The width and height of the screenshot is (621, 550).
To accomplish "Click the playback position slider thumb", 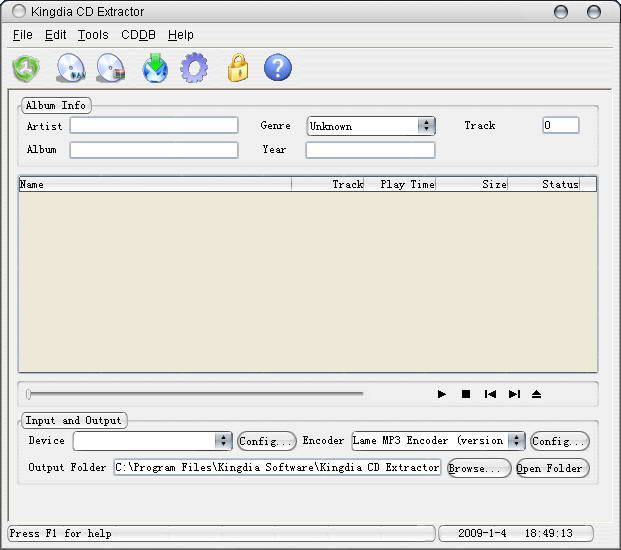I will coord(29,394).
